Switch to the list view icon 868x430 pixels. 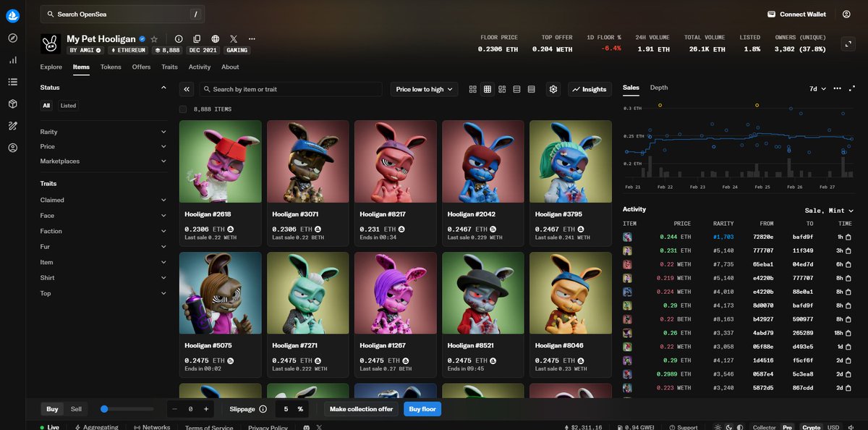point(516,89)
